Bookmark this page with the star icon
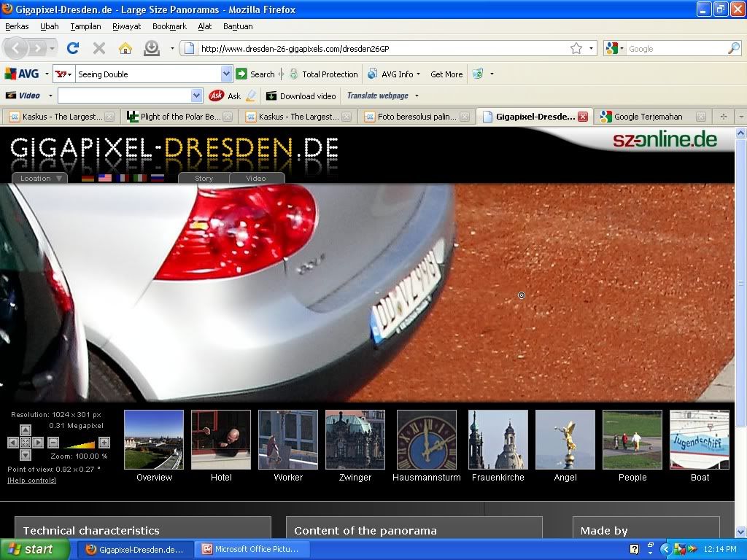 [x=576, y=48]
